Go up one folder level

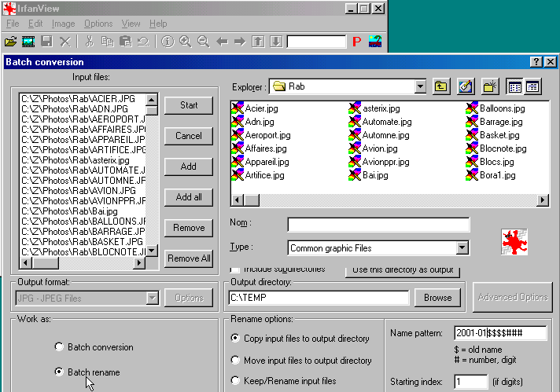(x=441, y=86)
